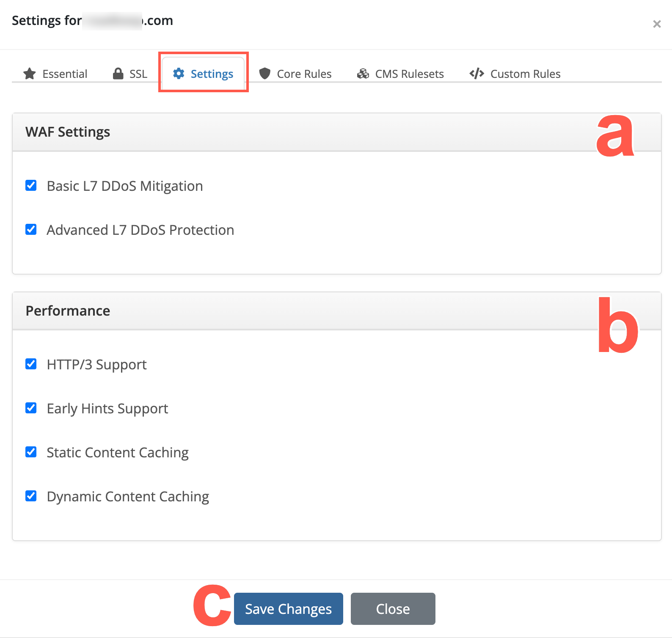672x638 pixels.
Task: Toggle Dynamic Content Caching checkbox
Action: click(x=31, y=496)
